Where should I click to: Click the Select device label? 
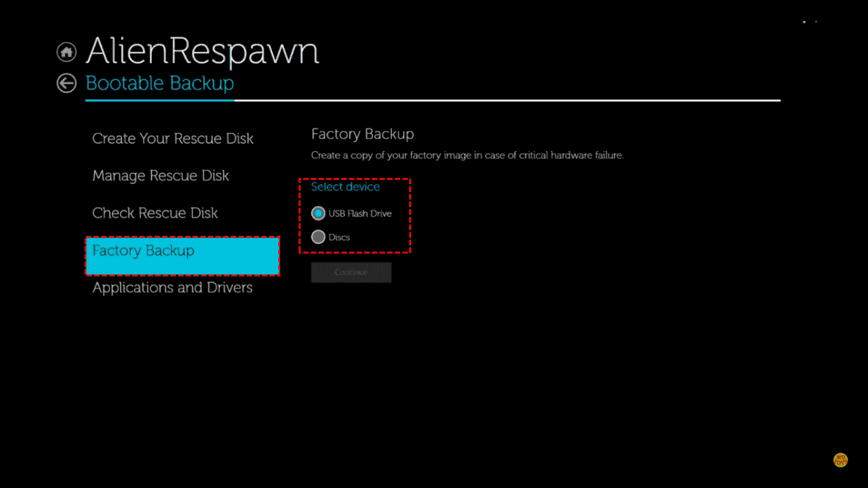(345, 187)
